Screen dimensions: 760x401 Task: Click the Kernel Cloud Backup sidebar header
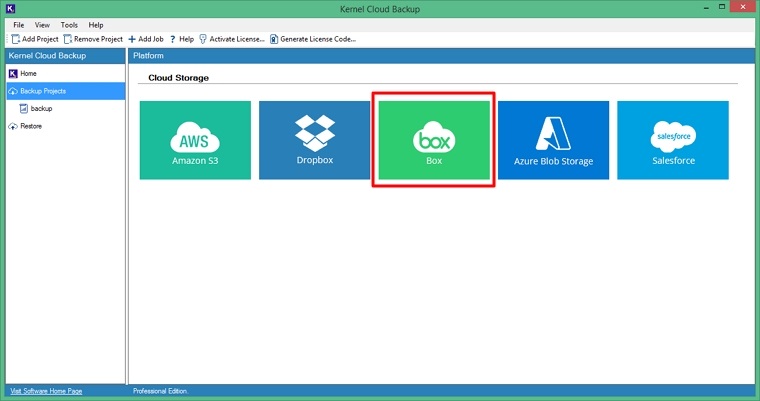point(65,56)
